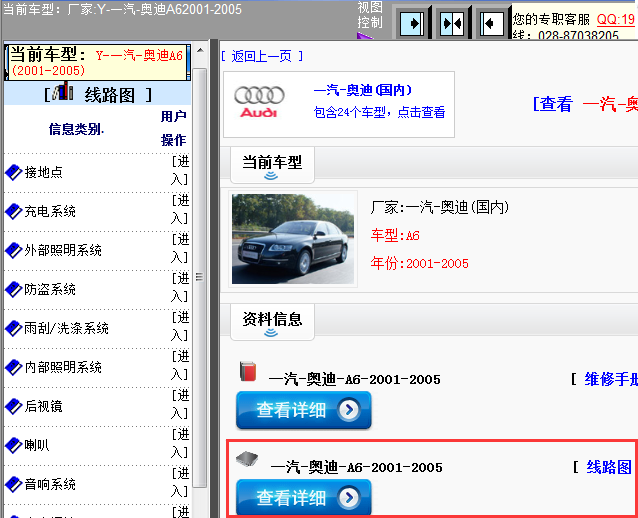638x518 pixels.
Task: Click the 用户操作 column header
Action: (x=174, y=128)
